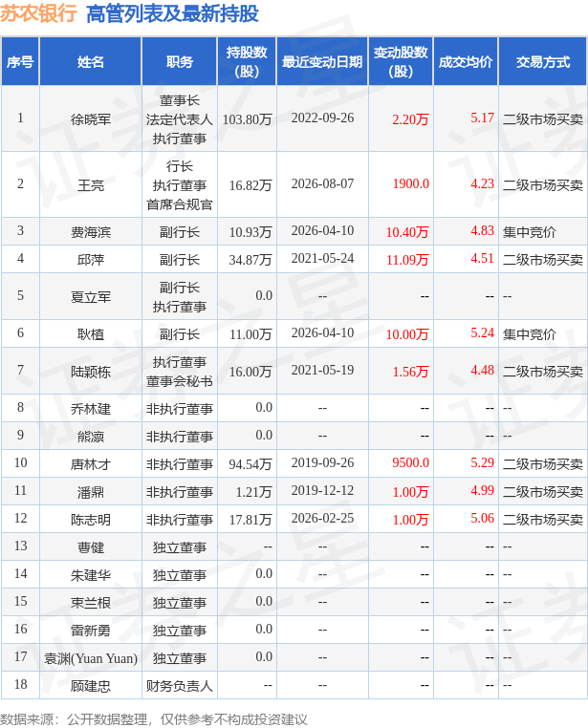Viewport: 588px width, 728px height.
Task: Click the 94.54万 shareholding value
Action: tap(250, 463)
